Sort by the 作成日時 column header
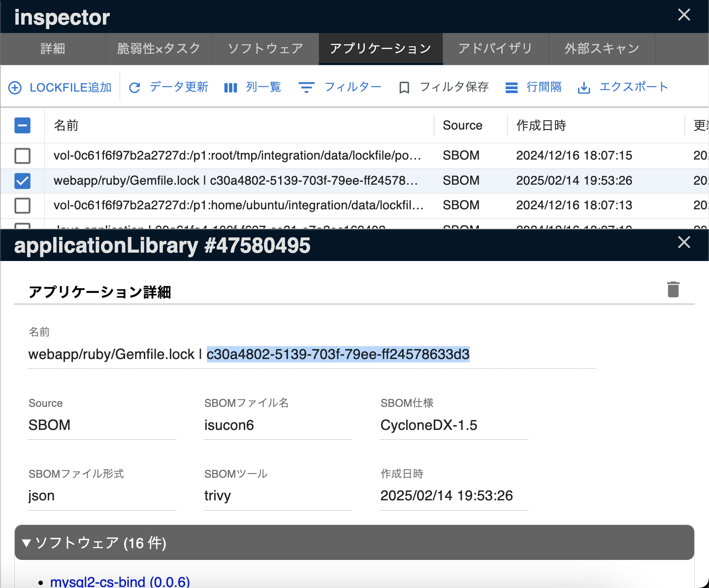The height and width of the screenshot is (588, 709). point(541,126)
